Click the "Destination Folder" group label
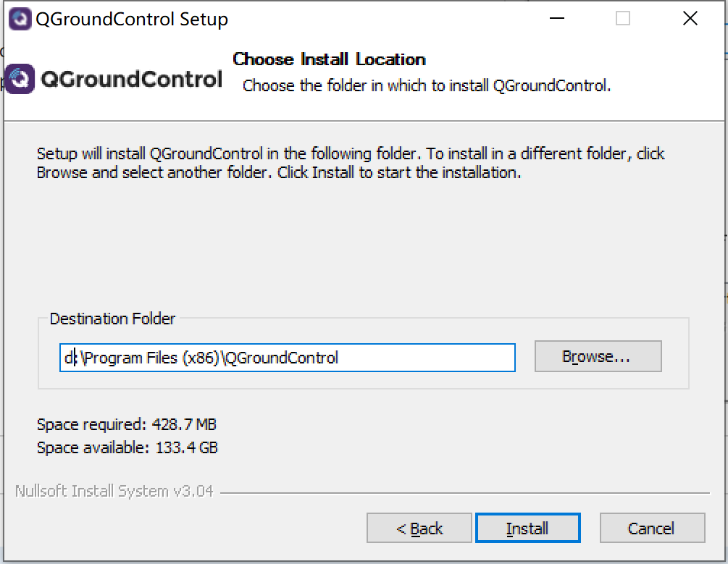The width and height of the screenshot is (728, 564). pos(112,319)
